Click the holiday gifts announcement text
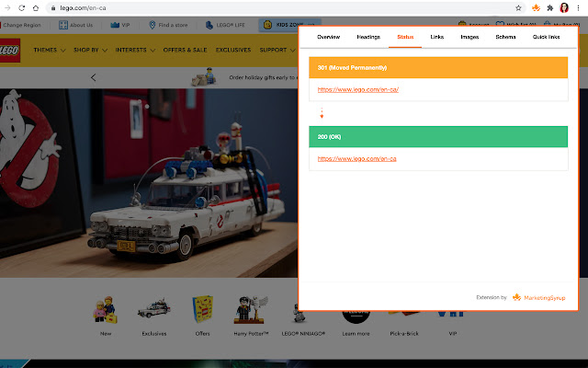 pyautogui.click(x=264, y=77)
